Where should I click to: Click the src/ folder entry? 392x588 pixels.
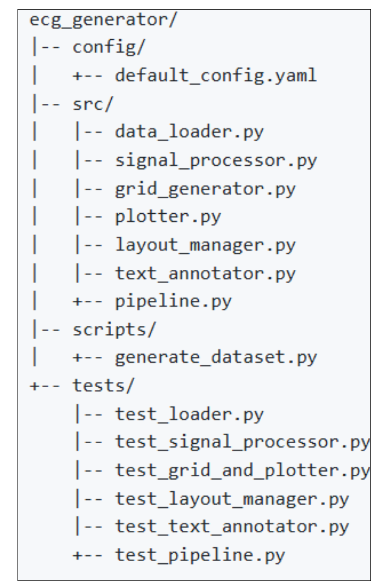[92, 104]
